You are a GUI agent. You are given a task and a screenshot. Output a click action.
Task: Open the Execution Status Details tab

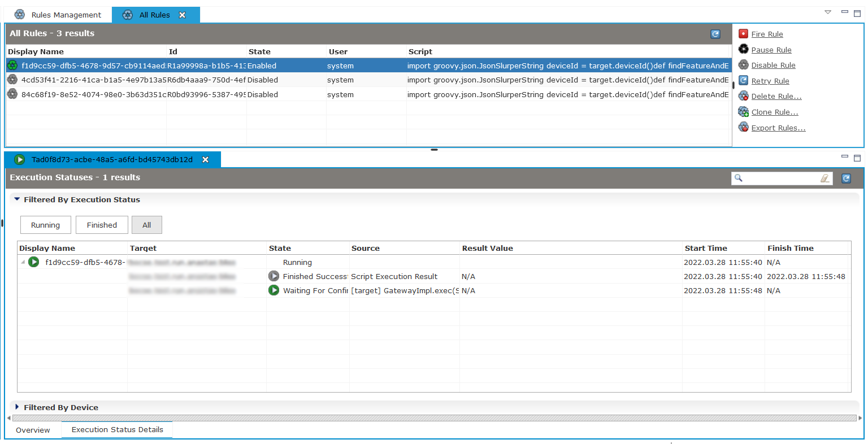(118, 429)
